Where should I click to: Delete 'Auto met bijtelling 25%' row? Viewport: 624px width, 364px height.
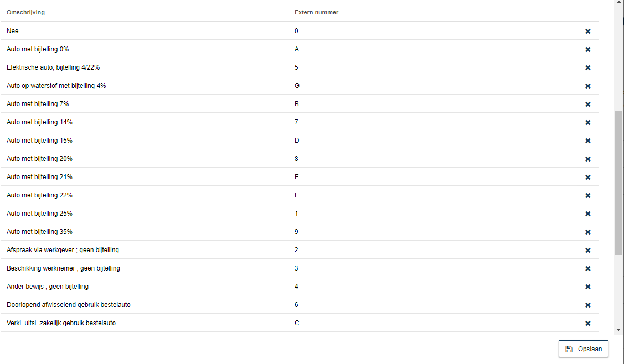point(588,214)
